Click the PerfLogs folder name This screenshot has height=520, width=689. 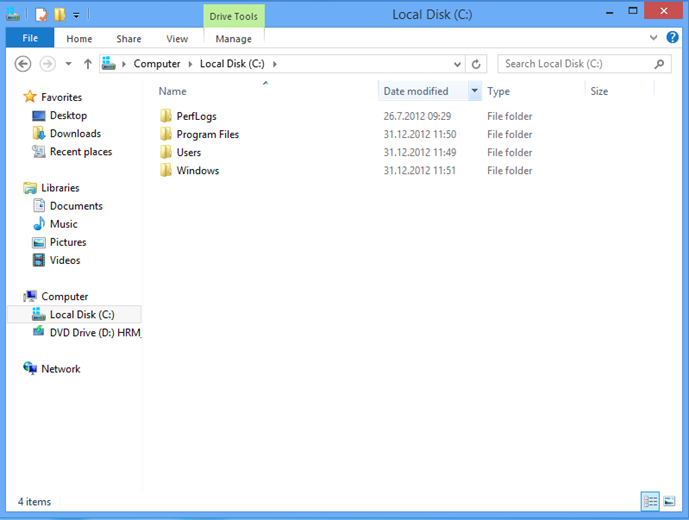(196, 116)
